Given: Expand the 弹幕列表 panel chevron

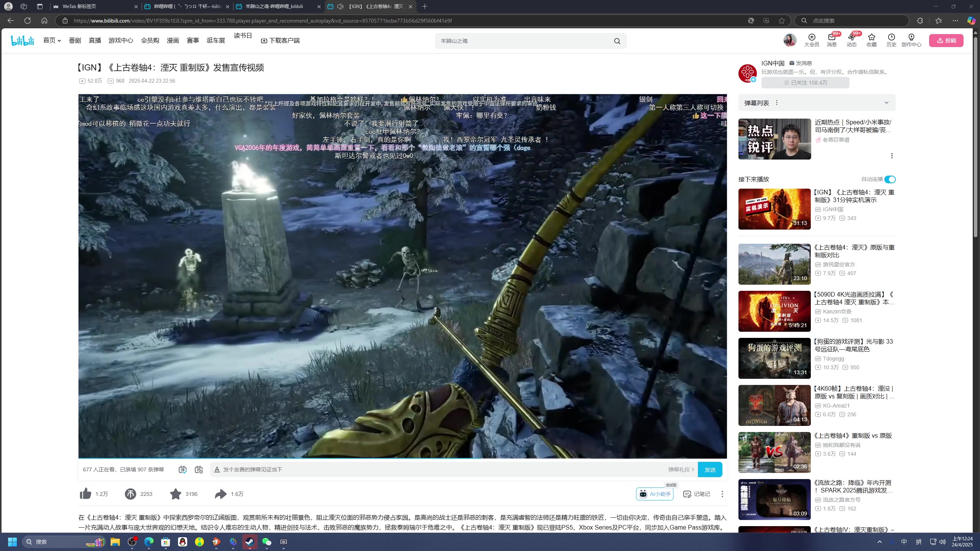Looking at the screenshot, I should [886, 103].
